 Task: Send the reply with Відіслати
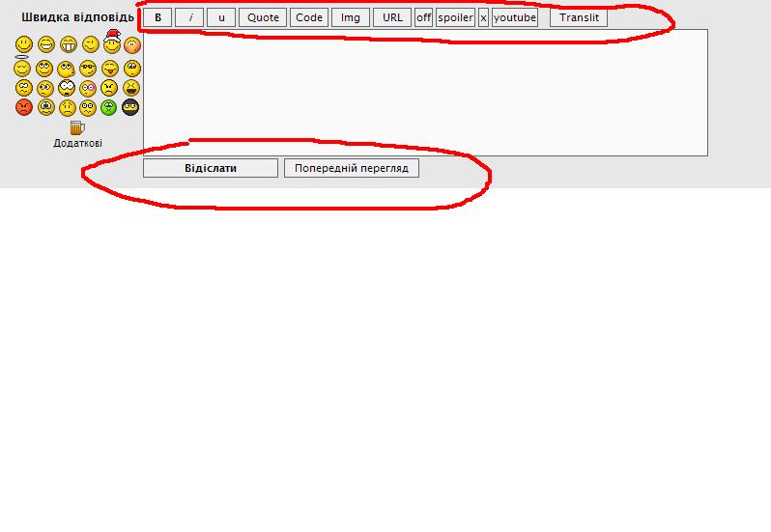point(211,168)
